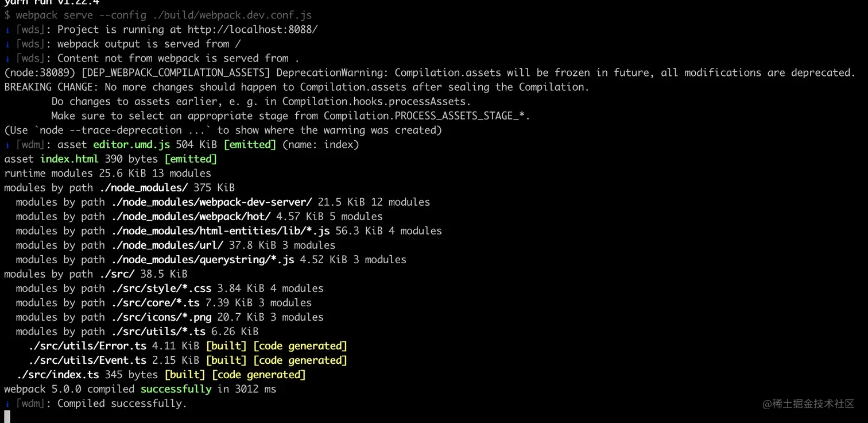
Task: Click the info icon before "Project is running"
Action: [x=7, y=30]
